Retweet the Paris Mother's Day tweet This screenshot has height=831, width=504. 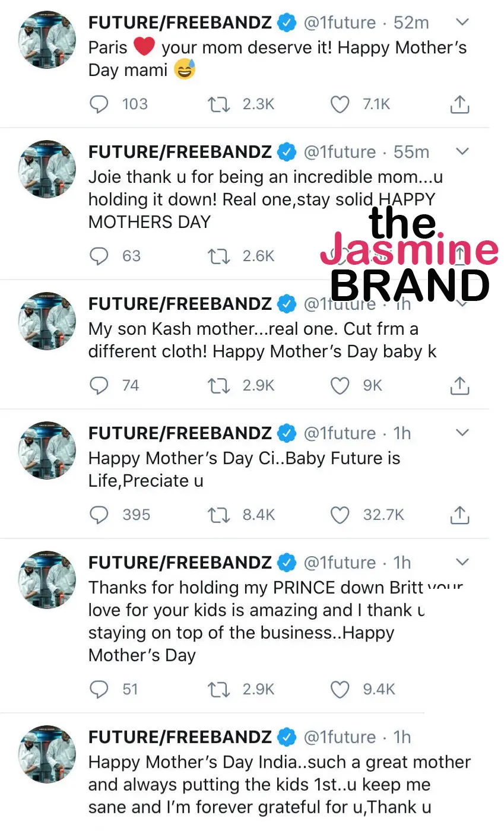click(x=218, y=104)
